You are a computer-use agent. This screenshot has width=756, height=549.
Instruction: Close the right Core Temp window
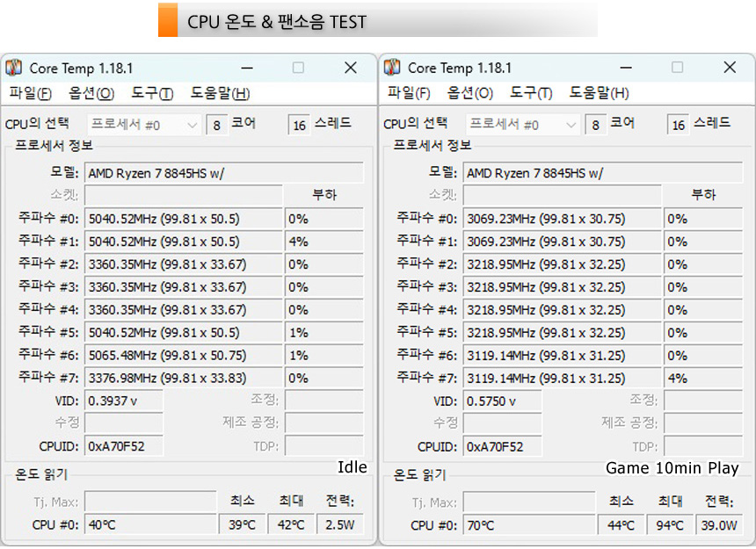729,68
